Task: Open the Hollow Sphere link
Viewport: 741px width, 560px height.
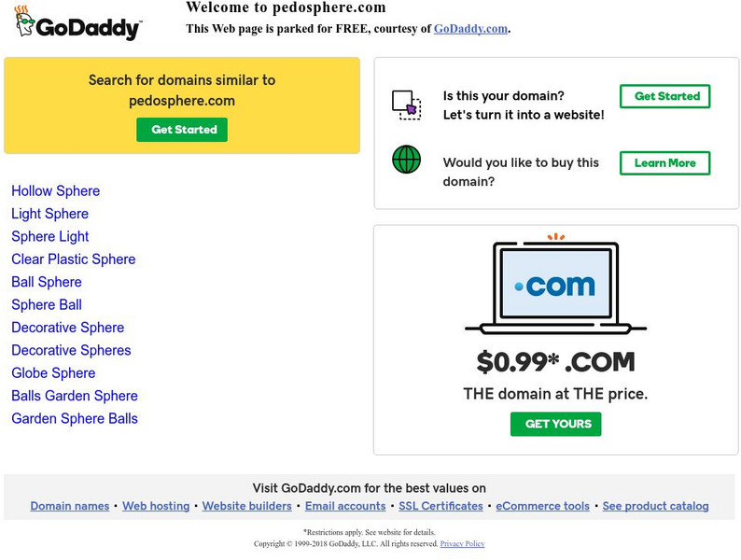Action: [55, 191]
